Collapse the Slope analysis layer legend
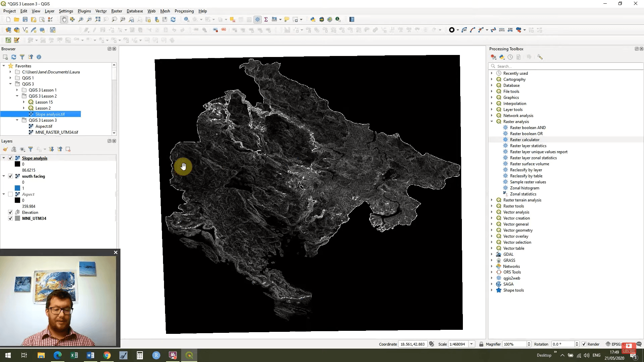This screenshot has height=362, width=644. [4, 158]
